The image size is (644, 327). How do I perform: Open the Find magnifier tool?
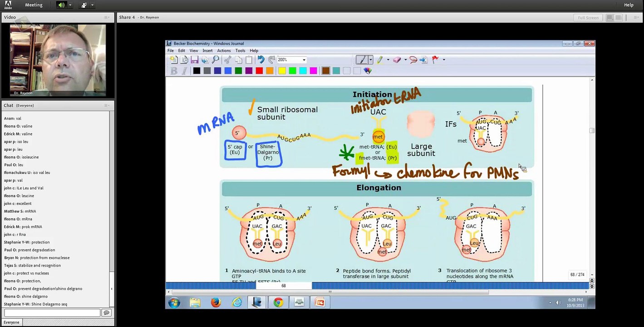click(215, 59)
